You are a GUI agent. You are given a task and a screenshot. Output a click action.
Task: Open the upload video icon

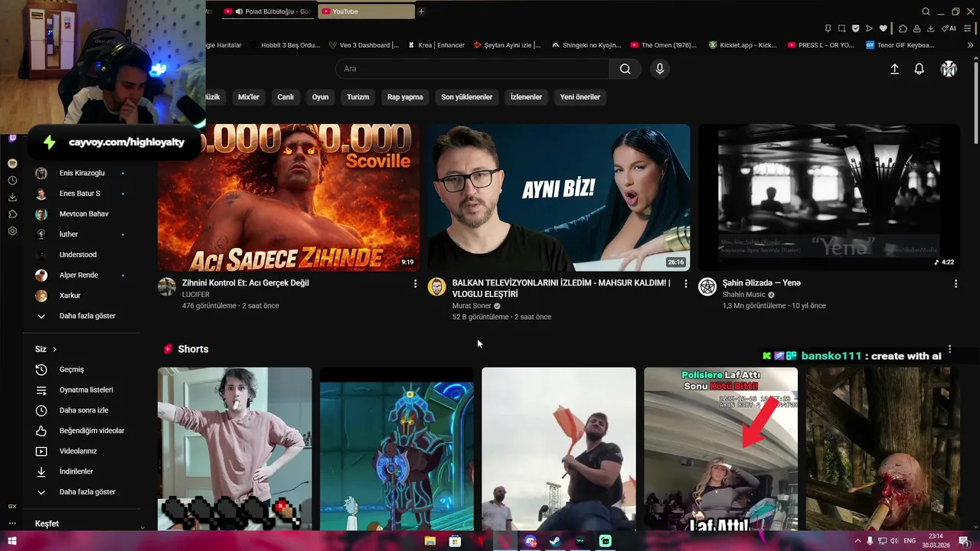coord(894,69)
